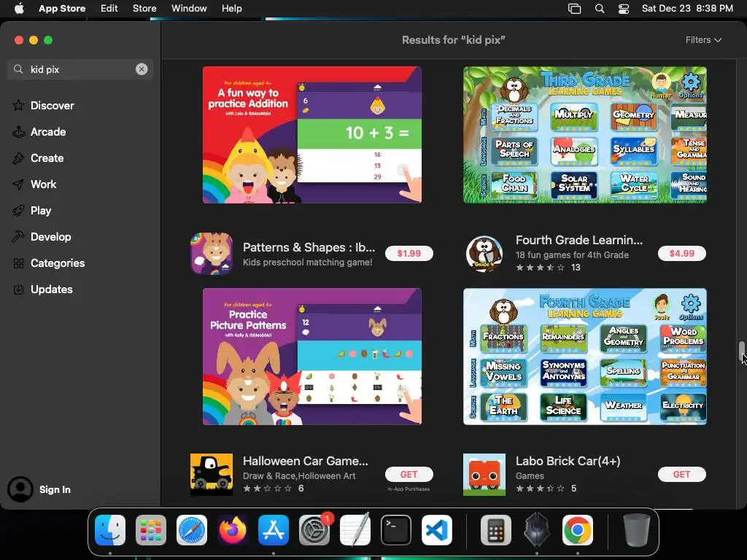Click Labo Brick Car(4+) title text

pyautogui.click(x=568, y=461)
